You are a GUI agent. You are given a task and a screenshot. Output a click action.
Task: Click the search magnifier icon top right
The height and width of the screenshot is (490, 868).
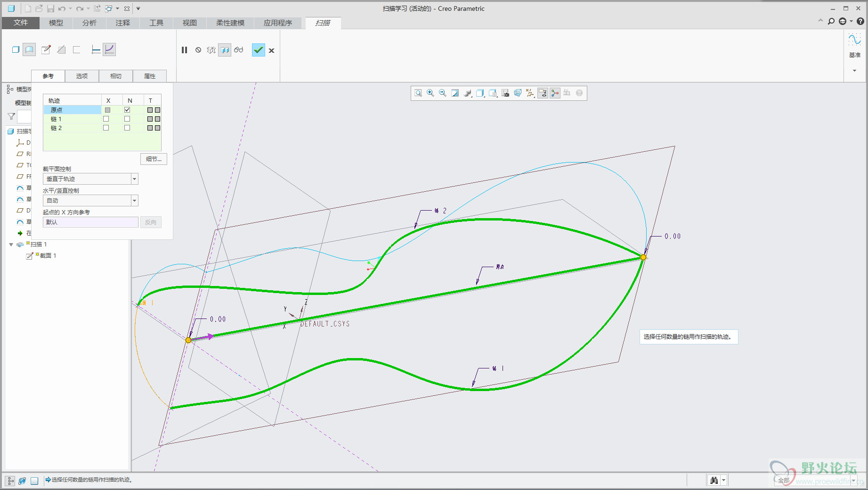pyautogui.click(x=831, y=21)
